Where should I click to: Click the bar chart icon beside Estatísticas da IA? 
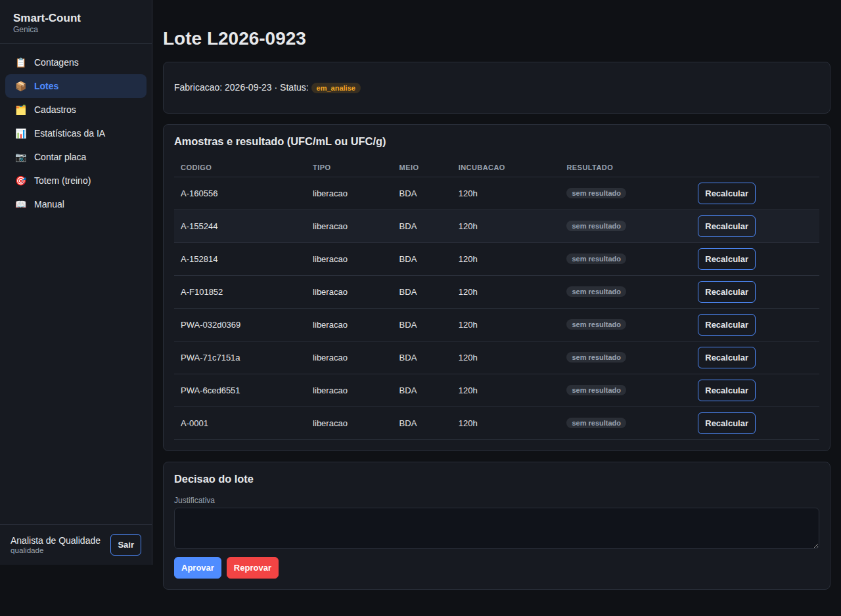coord(21,133)
